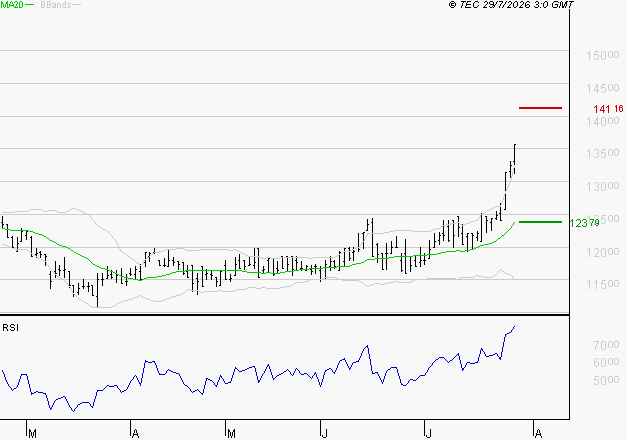This screenshot has width=627, height=440.
Task: Click the second J month marker
Action: [x=428, y=434]
